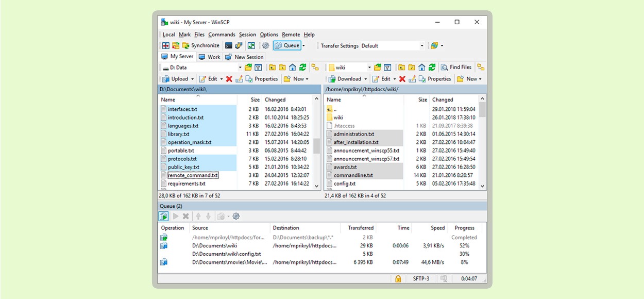
Task: Click the Show Queue Item icon in queue toolbar
Action: (164, 216)
